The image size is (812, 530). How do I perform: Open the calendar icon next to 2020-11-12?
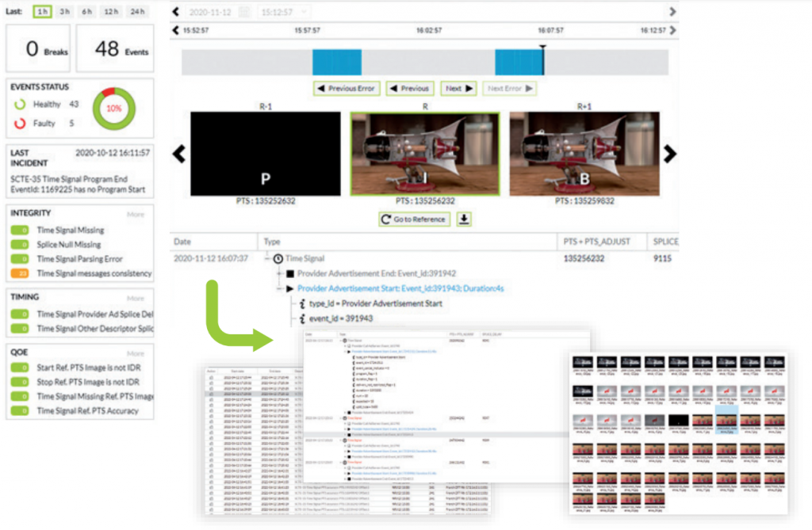pos(243,11)
